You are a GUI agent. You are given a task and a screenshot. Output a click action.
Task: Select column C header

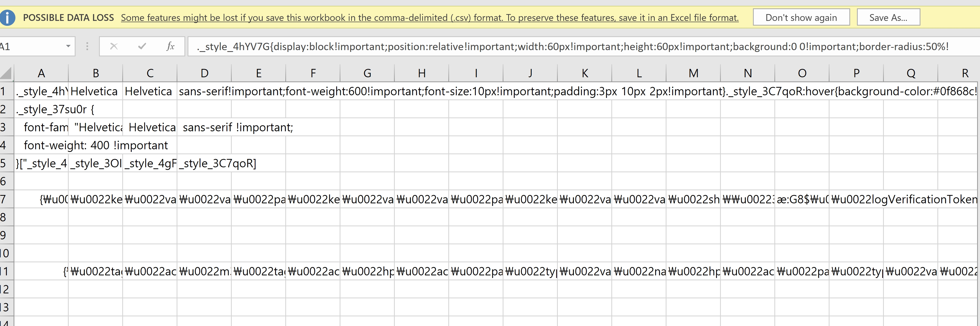pyautogui.click(x=150, y=73)
